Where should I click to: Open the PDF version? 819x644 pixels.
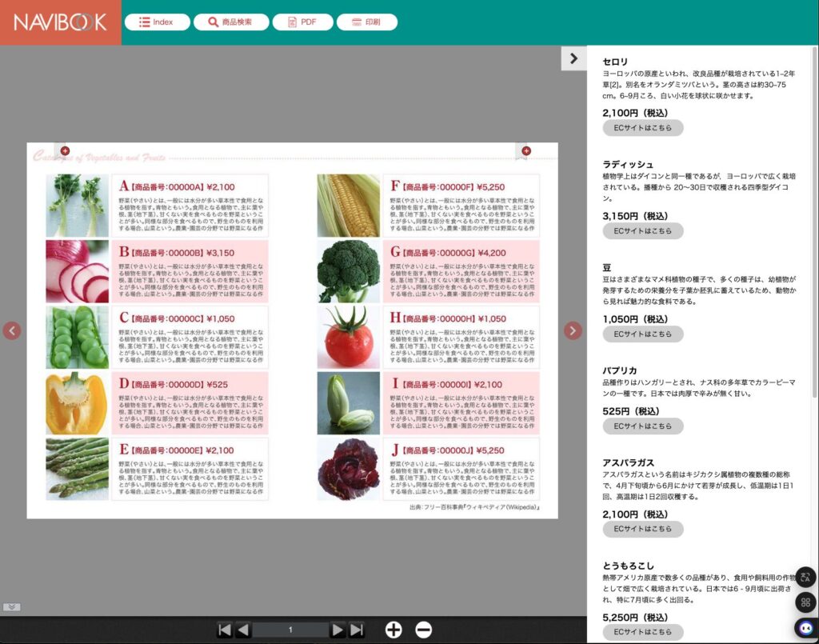pos(302,22)
